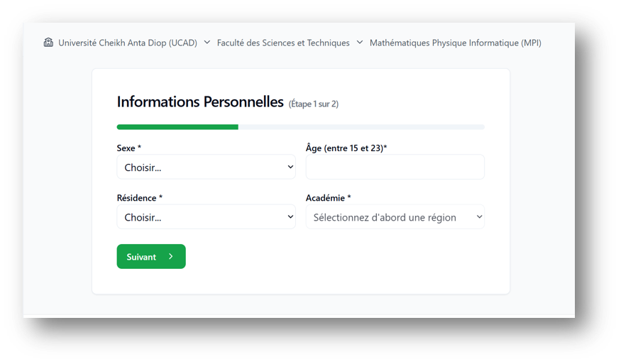Click the gray unfilled part of progress bar
This screenshot has width=621, height=364.
(361, 127)
